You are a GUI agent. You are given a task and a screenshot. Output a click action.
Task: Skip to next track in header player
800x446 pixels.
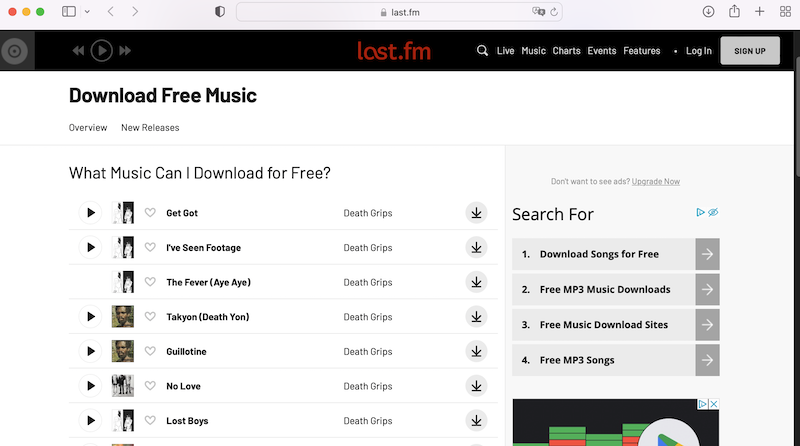pyautogui.click(x=125, y=51)
